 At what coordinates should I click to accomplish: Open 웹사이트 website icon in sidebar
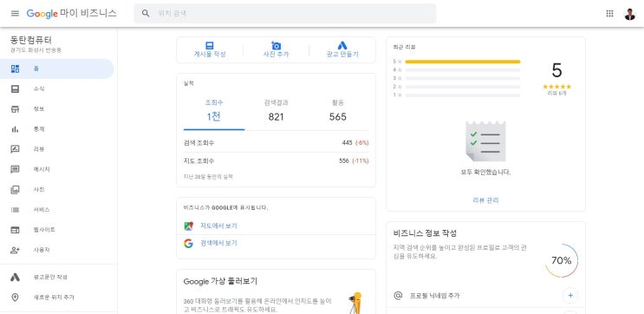[15, 230]
